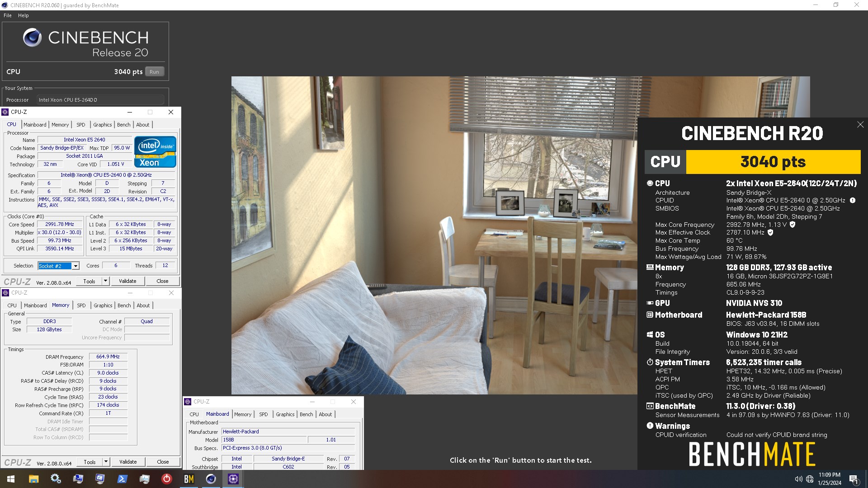Open About tab in CPU-Z memory window
Viewport: 868px width, 488px height.
point(143,305)
